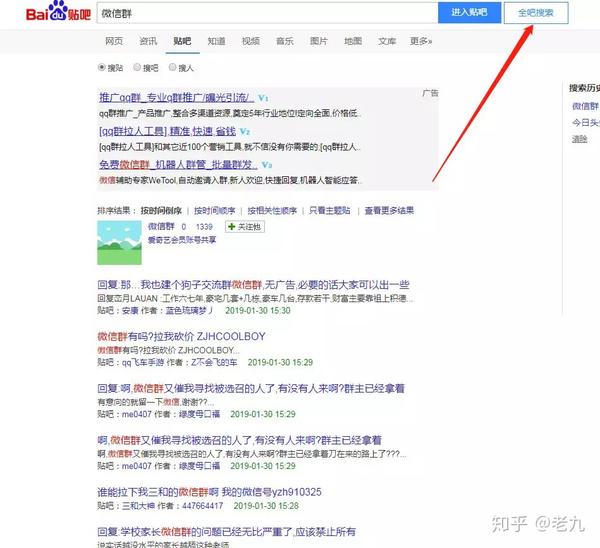Viewport: 600px width, 548px height.
Task: Open the 网页 tab
Action: (x=114, y=41)
